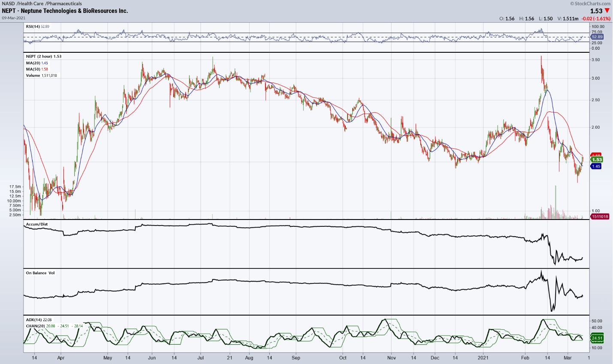Click the 'Jul' label on time axis
The width and height of the screenshot is (613, 364).
click(x=200, y=358)
